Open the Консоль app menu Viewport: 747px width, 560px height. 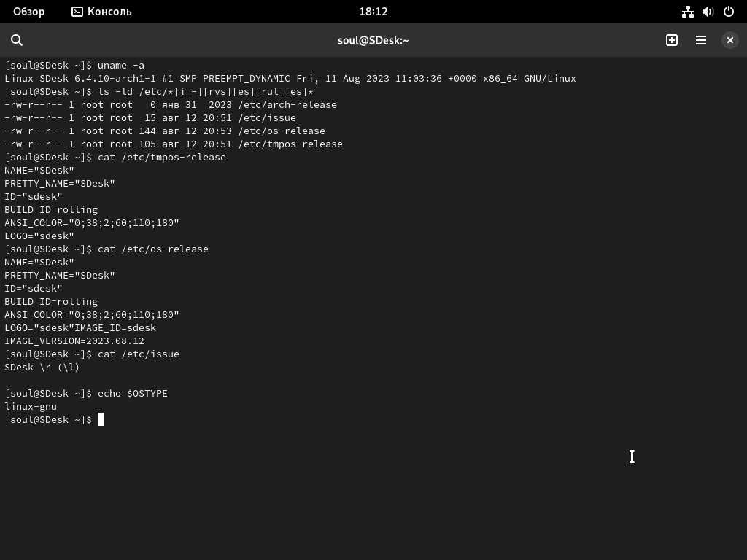point(101,12)
